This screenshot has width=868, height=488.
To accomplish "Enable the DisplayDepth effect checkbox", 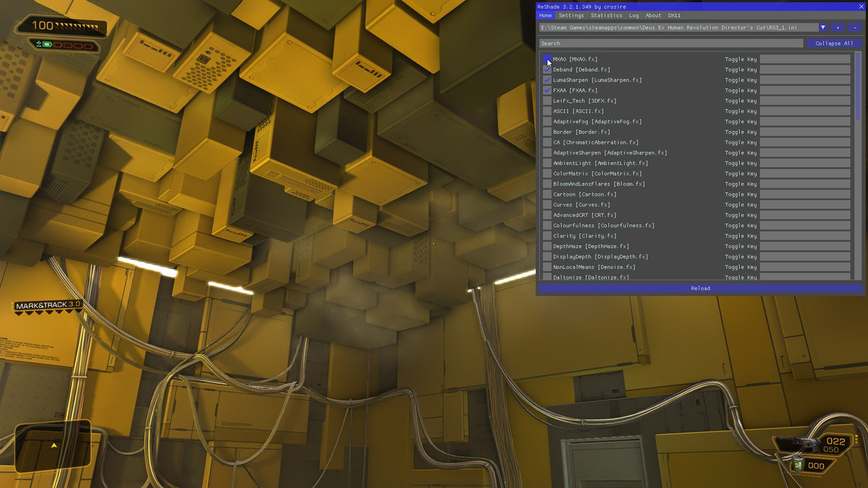I will [547, 257].
